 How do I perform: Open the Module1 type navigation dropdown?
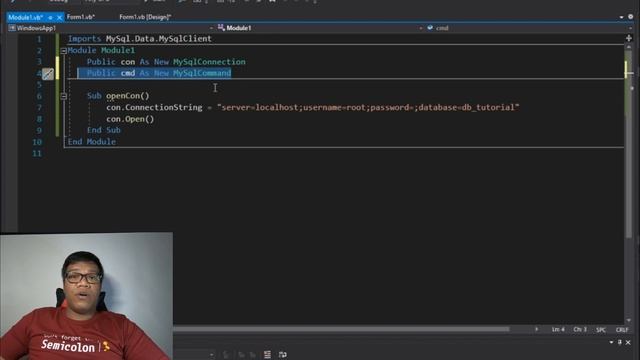pos(320,28)
